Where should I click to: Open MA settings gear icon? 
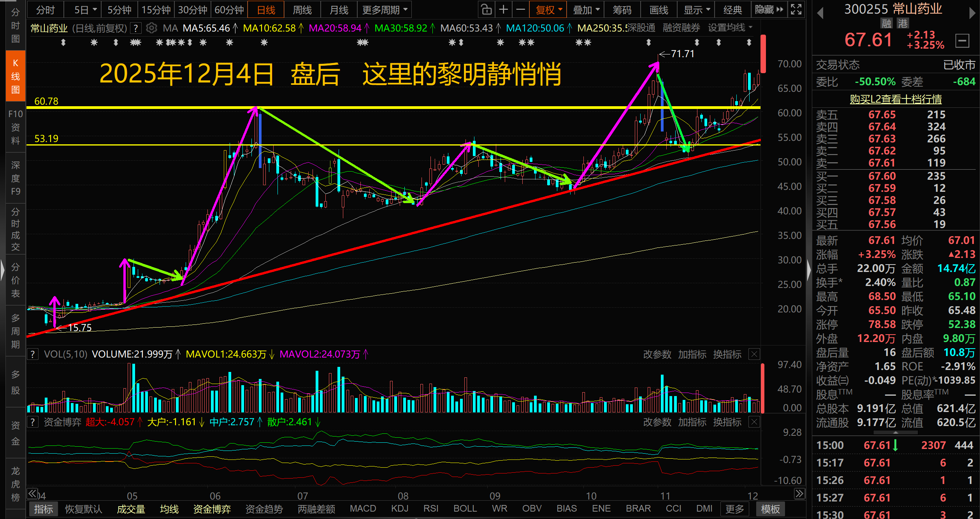pos(151,28)
